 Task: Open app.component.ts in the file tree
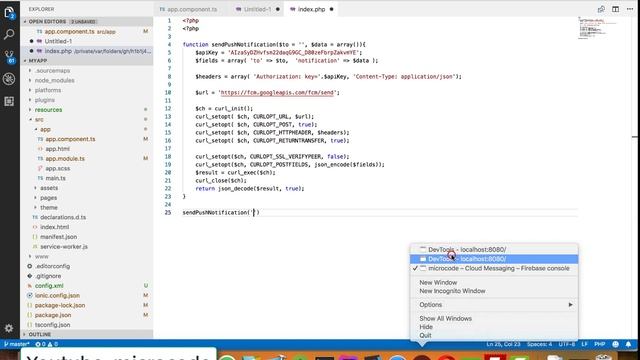pos(70,139)
